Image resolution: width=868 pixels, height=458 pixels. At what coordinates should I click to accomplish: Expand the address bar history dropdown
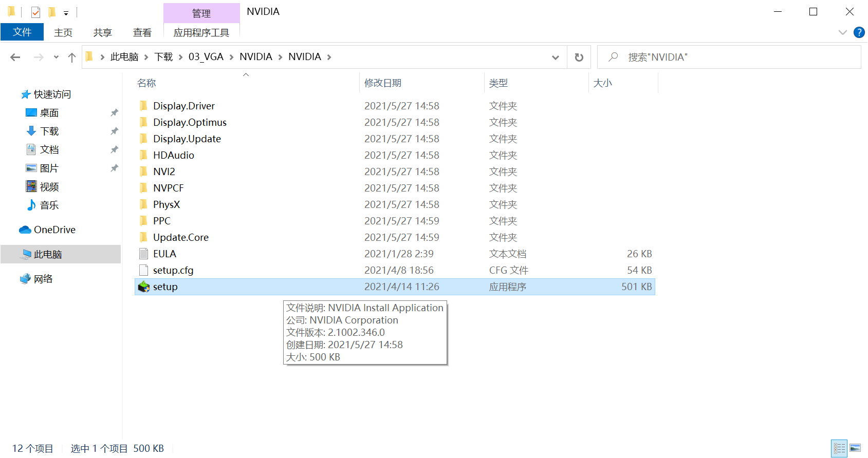556,58
